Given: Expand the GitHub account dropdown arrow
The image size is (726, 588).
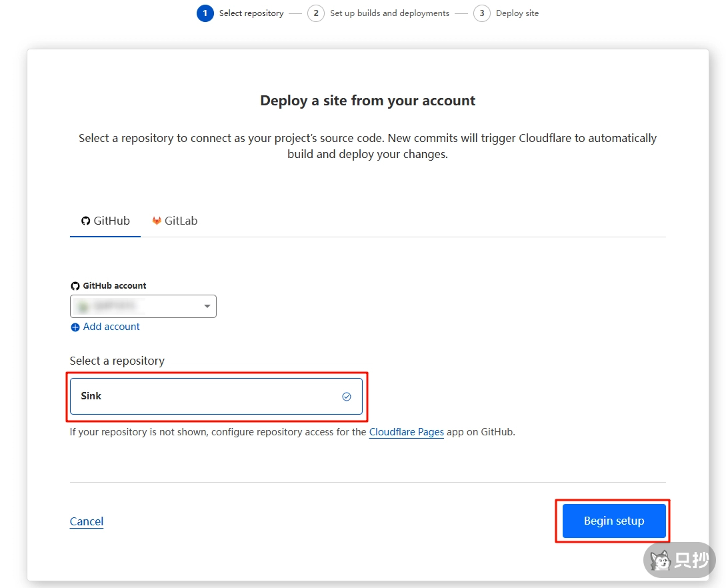Looking at the screenshot, I should pyautogui.click(x=207, y=307).
